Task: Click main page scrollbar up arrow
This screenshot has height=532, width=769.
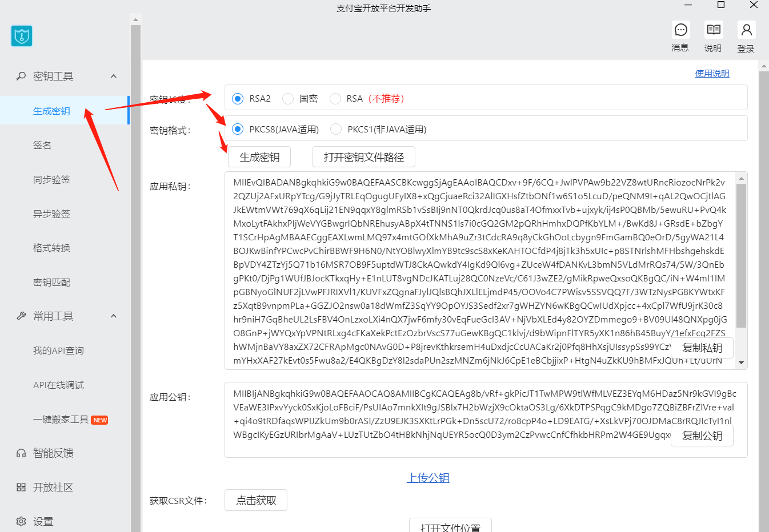Action: [764, 66]
